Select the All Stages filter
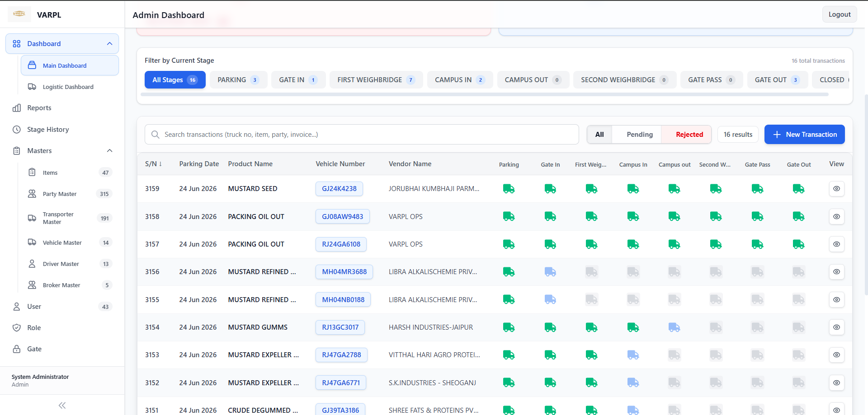 (175, 80)
